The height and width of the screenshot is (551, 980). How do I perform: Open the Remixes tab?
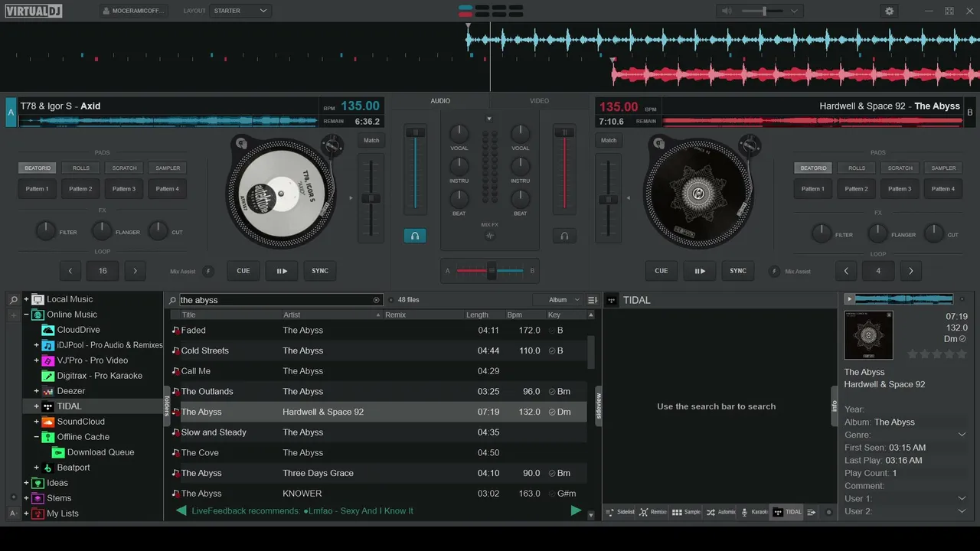tap(653, 512)
